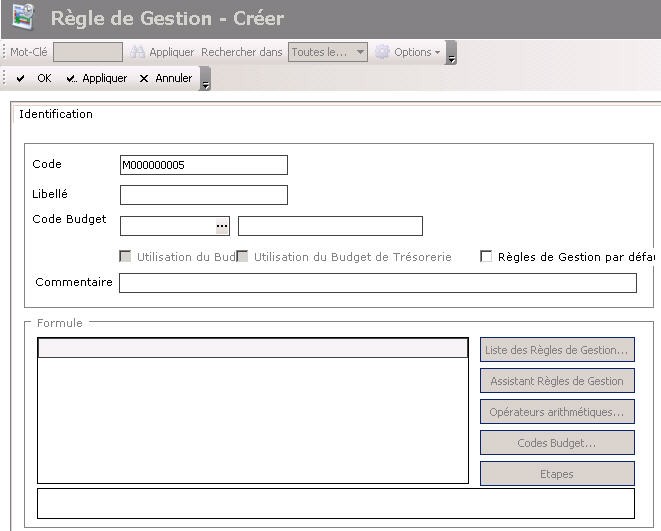The height and width of the screenshot is (531, 661).
Task: Expand the Options dropdown menu
Action: [x=436, y=52]
